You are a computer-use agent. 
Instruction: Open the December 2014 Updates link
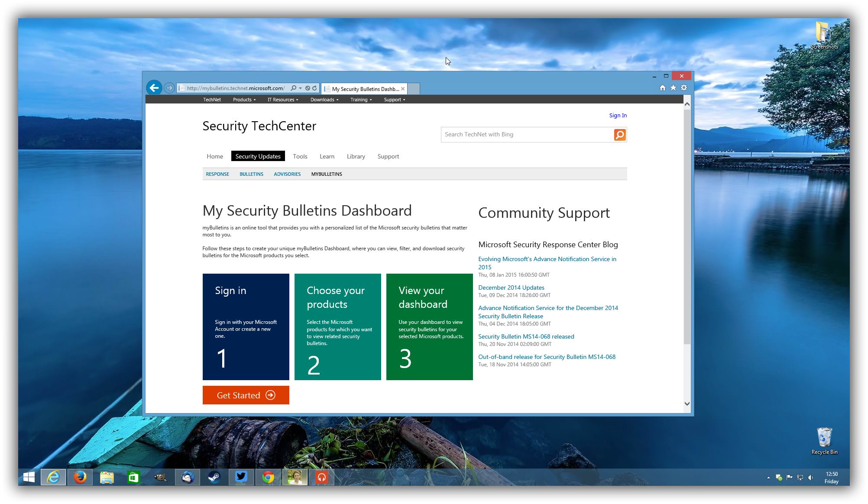pyautogui.click(x=511, y=288)
